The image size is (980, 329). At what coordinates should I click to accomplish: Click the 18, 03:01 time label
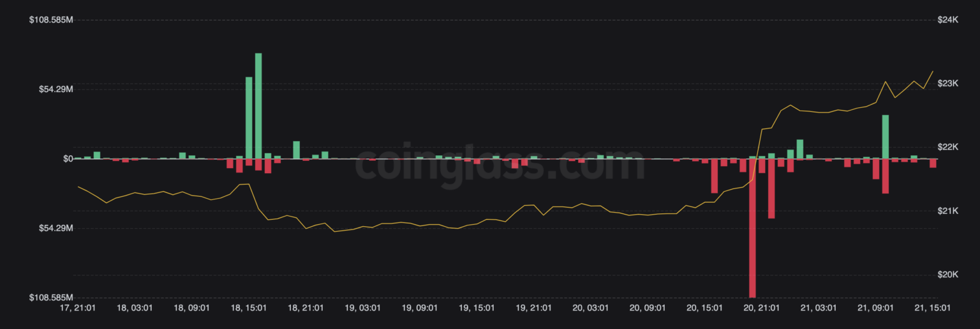135,308
